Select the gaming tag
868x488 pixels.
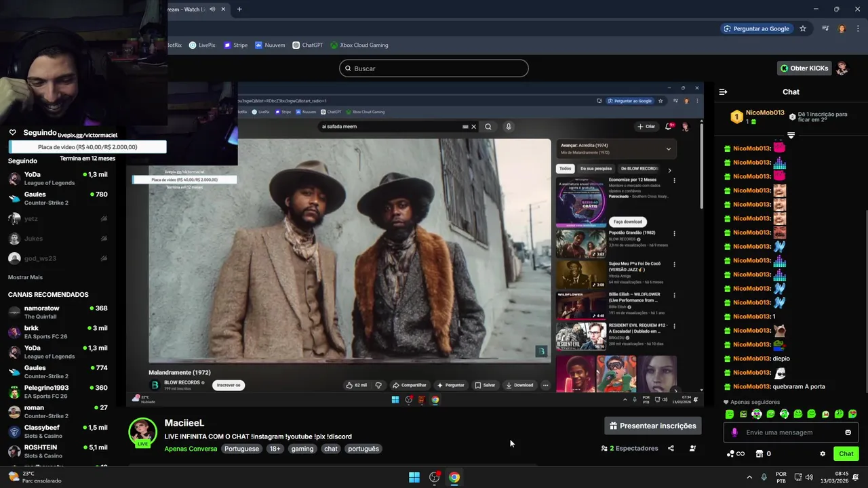coord(302,449)
